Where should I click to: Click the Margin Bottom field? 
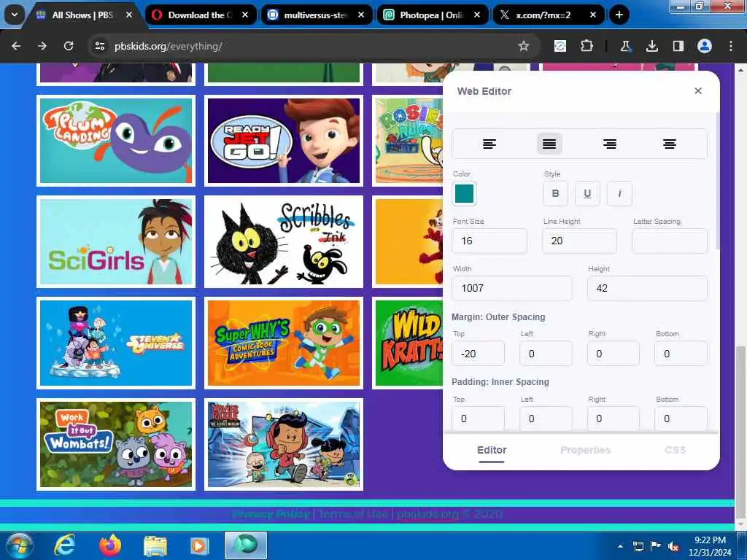pos(681,354)
